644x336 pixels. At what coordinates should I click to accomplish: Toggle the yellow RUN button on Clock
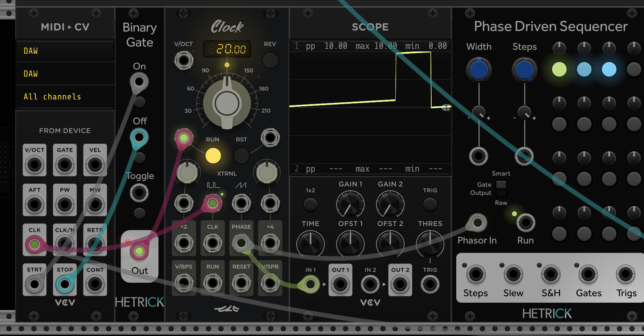pyautogui.click(x=213, y=156)
